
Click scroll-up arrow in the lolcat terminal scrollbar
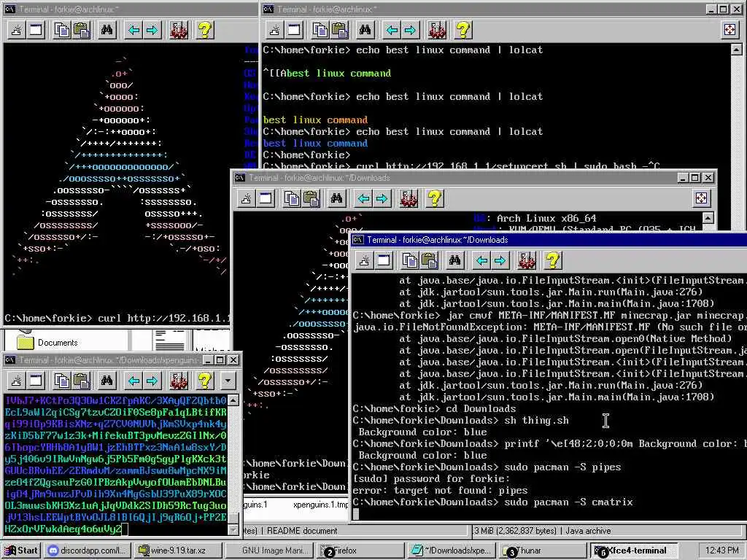pos(737,50)
